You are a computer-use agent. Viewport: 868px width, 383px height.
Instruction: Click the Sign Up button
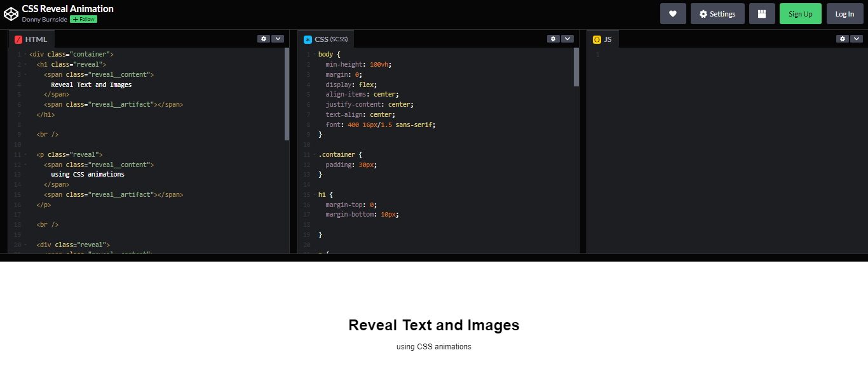click(800, 14)
